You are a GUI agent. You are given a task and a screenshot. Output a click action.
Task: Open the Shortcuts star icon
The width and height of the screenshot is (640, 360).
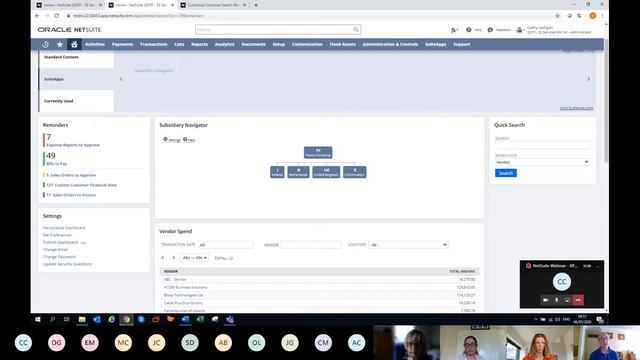(x=60, y=44)
